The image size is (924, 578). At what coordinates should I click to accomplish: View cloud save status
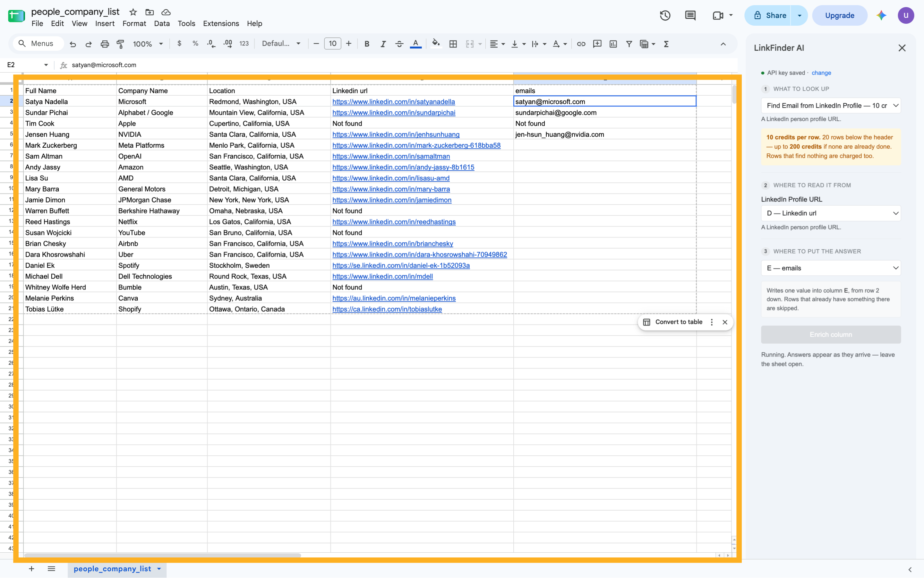click(x=166, y=12)
